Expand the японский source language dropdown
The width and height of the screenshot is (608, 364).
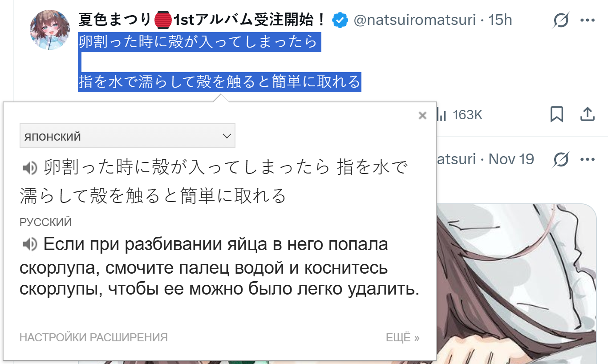[x=127, y=136]
